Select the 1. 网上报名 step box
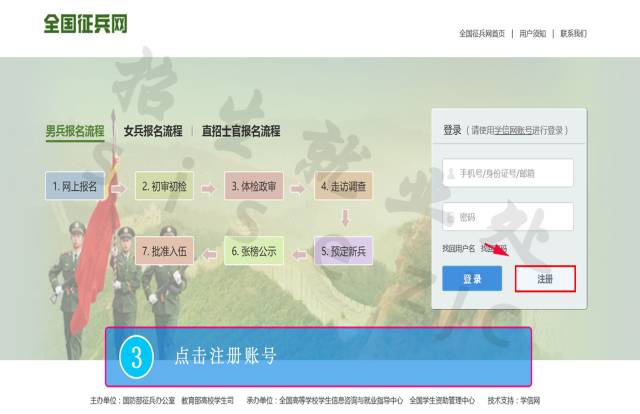This screenshot has width=640, height=414. point(74,186)
